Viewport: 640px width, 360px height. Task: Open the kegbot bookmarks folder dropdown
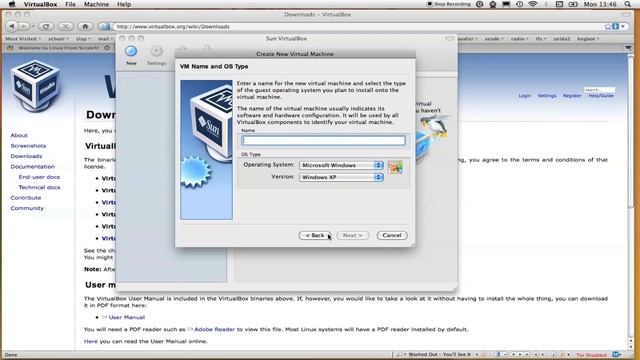point(588,39)
